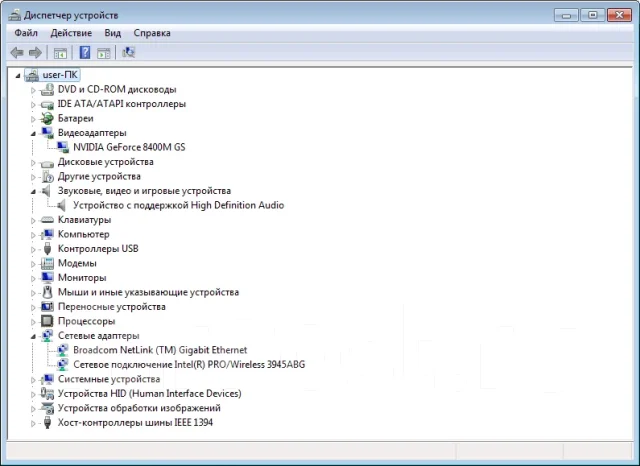640x466 pixels.
Task: Expand the Другие устройства category
Action: 33,177
